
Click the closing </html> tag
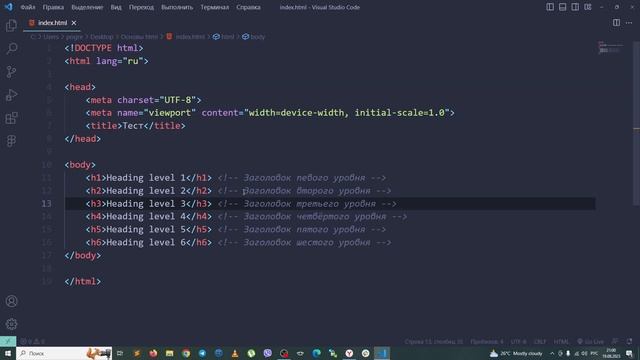click(x=83, y=281)
